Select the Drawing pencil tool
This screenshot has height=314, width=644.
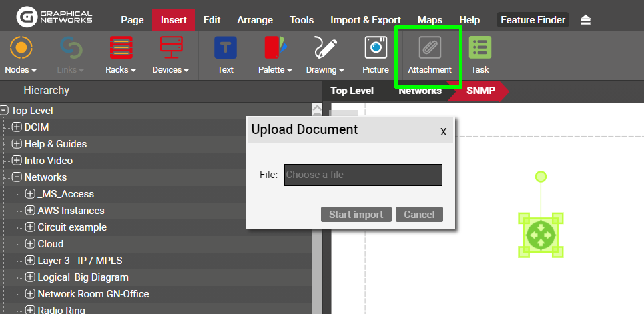[x=325, y=49]
